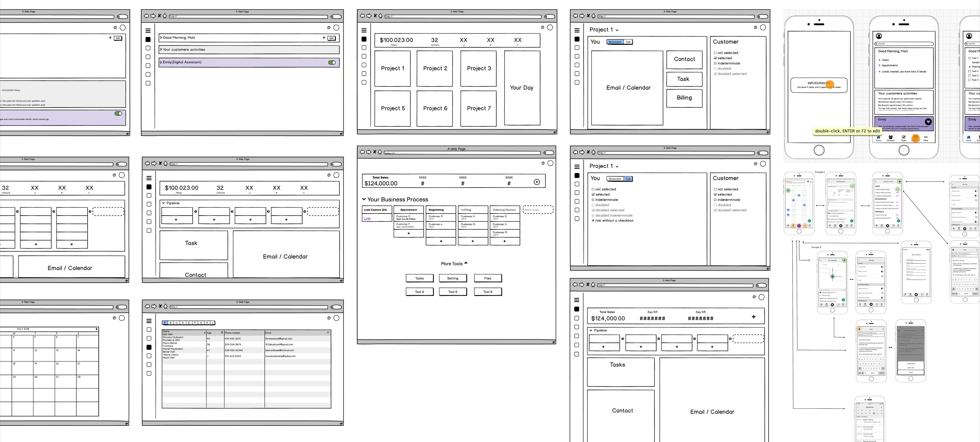This screenshot has height=442, width=980.
Task: Click the Tool 5 button
Action: point(453,292)
